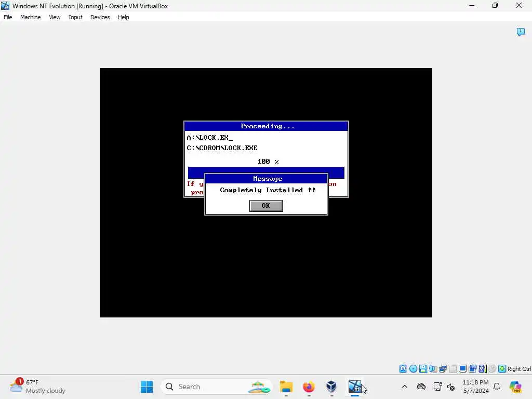The width and height of the screenshot is (532, 399).
Task: Open the View menu
Action: coord(55,17)
